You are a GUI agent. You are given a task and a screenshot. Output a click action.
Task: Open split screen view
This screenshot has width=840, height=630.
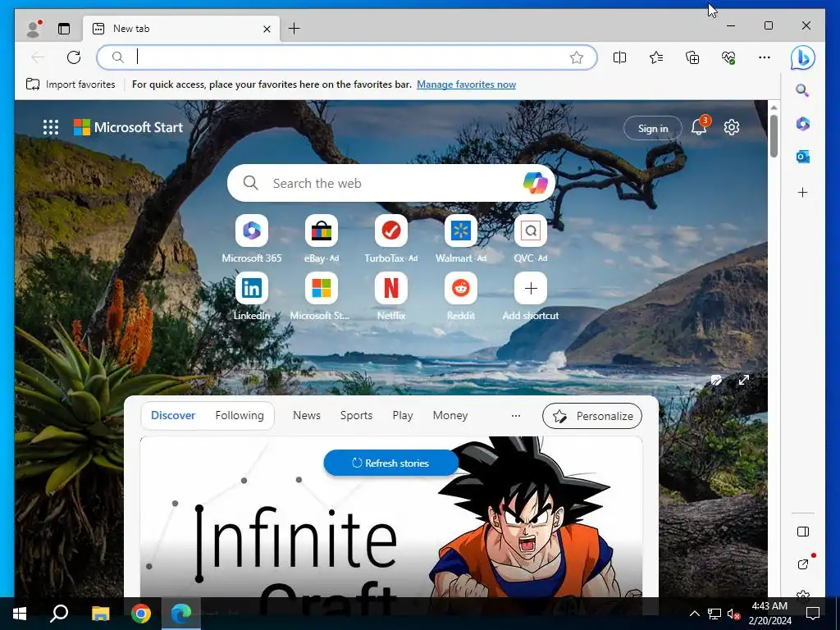tap(619, 57)
